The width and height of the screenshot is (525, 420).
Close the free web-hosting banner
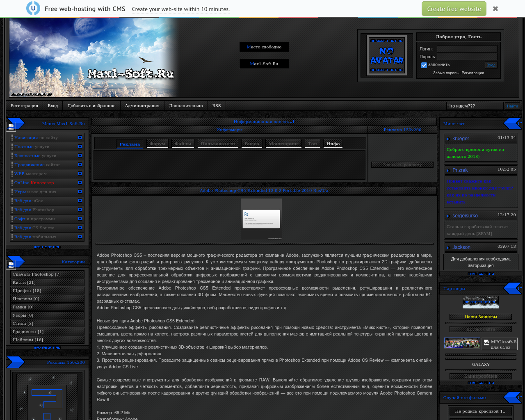pos(495,9)
